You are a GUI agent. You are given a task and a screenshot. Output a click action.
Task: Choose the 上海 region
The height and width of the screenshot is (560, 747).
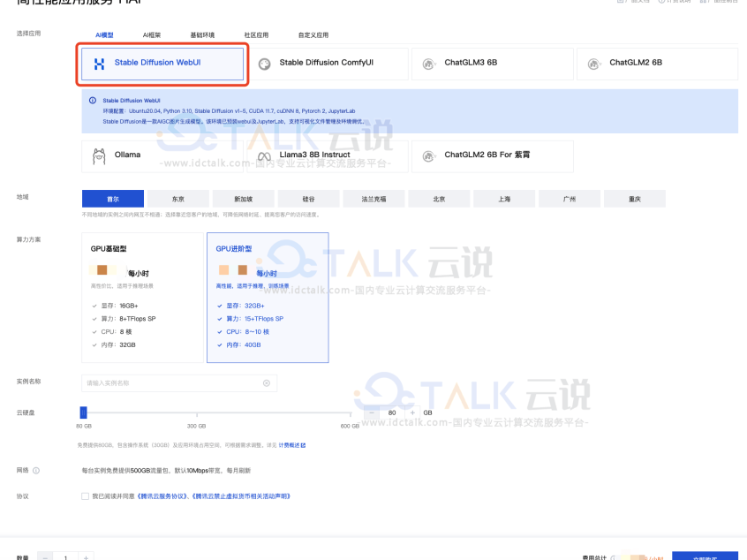[x=504, y=199]
